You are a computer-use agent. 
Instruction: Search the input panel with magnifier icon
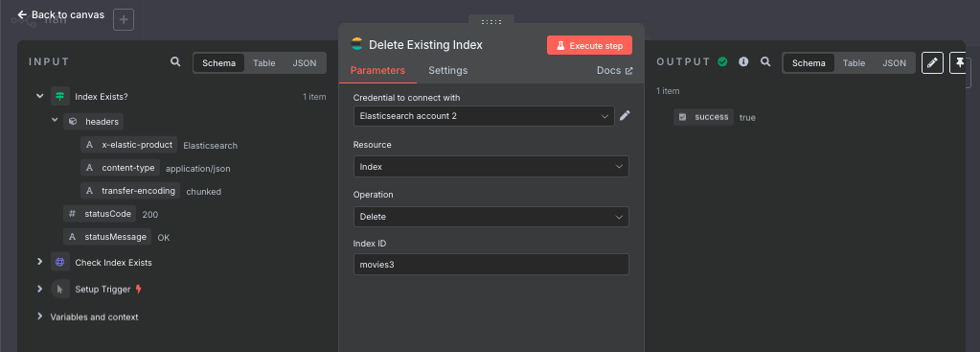(x=175, y=62)
